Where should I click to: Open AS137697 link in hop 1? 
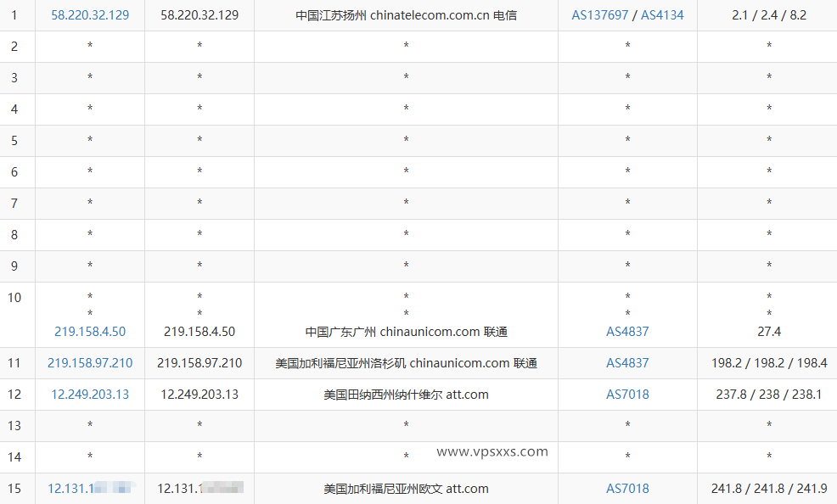click(599, 15)
